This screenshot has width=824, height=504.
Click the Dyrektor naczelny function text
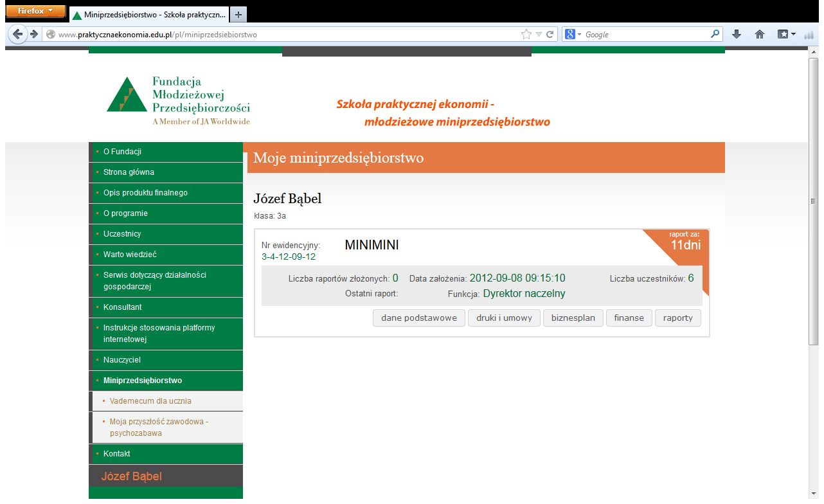pos(524,294)
